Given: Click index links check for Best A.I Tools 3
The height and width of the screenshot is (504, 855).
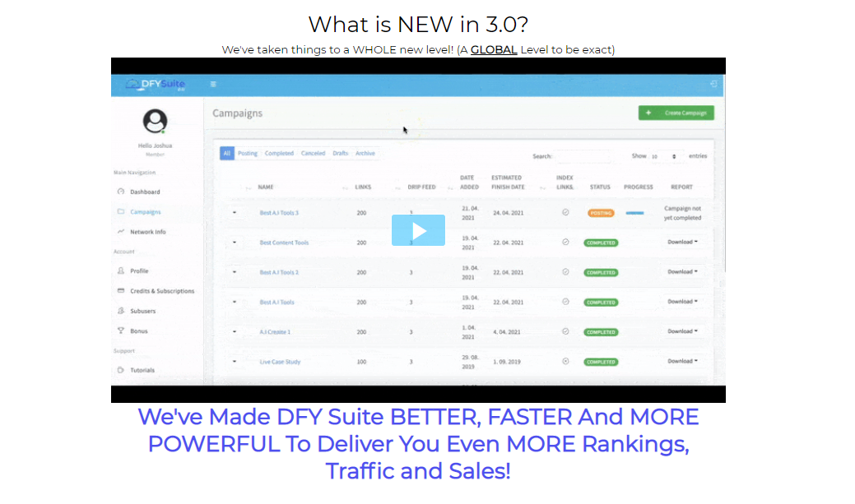Looking at the screenshot, I should click(x=565, y=212).
